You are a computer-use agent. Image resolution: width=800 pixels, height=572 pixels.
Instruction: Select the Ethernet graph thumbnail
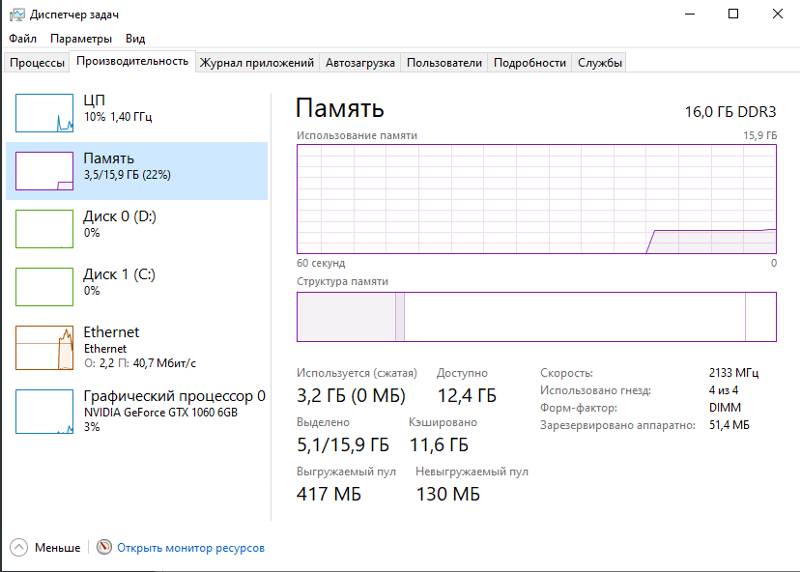pos(44,348)
